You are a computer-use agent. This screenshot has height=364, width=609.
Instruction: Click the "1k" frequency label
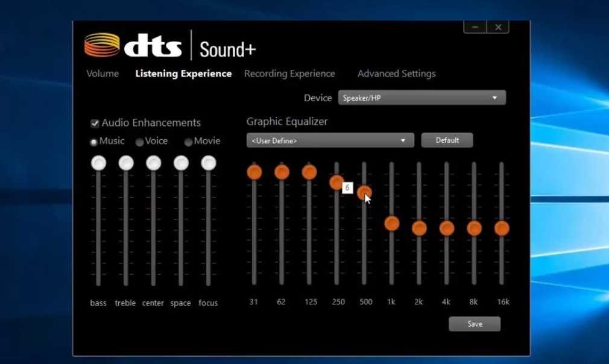coord(391,302)
